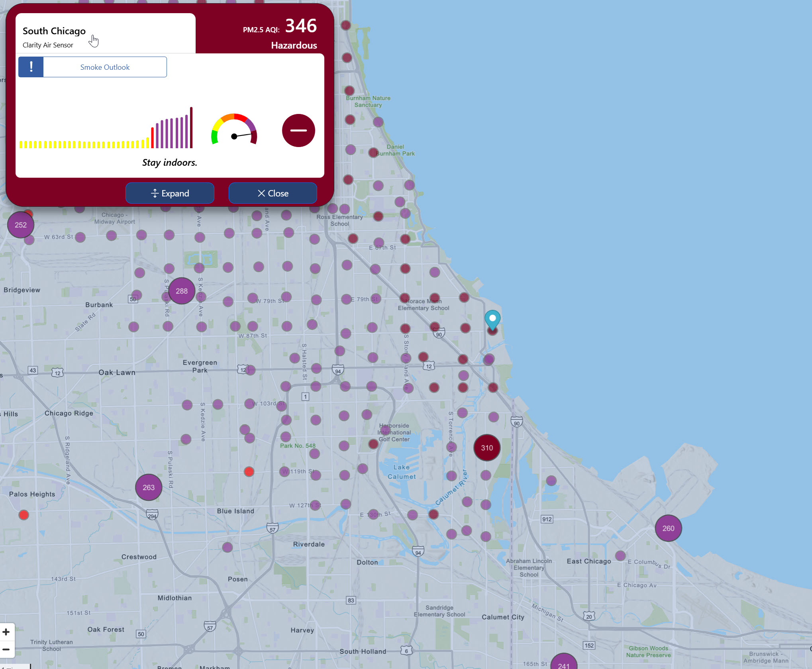Click the exclamation alert icon
This screenshot has width=812, height=669.
coord(31,67)
